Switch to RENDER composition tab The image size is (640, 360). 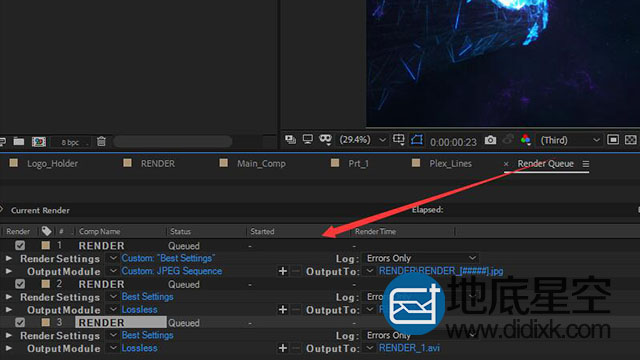tap(158, 164)
